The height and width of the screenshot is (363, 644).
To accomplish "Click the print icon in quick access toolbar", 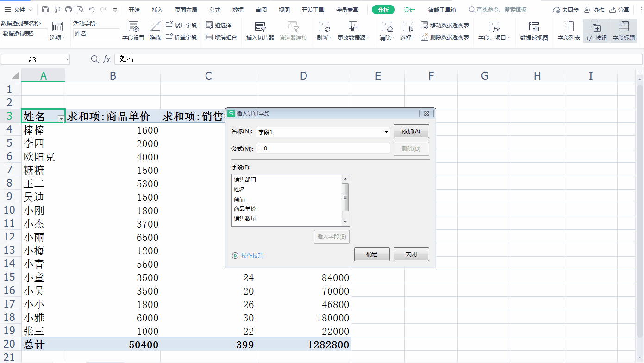I will coord(69,10).
